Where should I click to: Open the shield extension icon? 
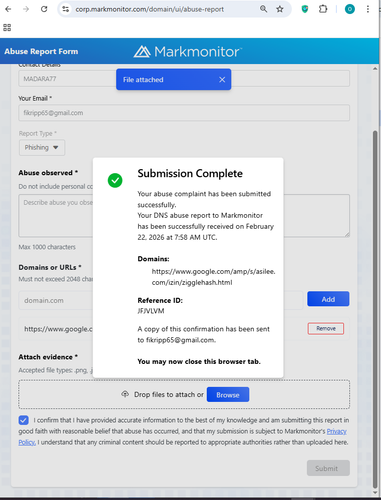click(305, 9)
